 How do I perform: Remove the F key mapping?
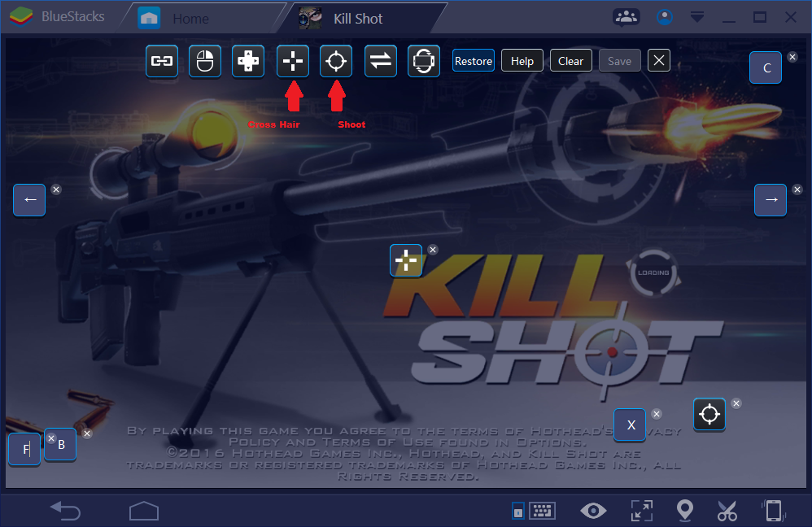[x=51, y=438]
